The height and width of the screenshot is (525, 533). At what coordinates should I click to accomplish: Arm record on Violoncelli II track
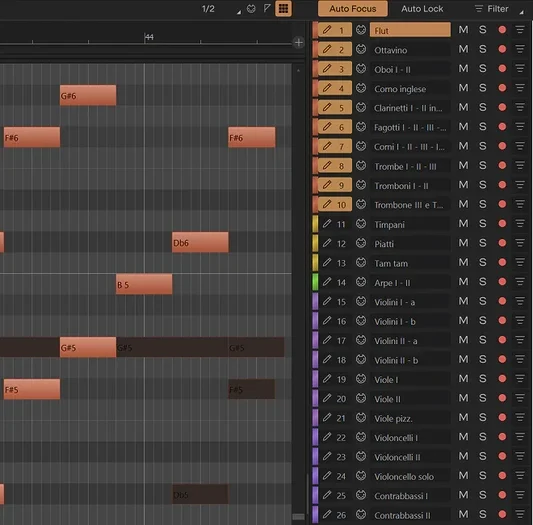pos(502,456)
